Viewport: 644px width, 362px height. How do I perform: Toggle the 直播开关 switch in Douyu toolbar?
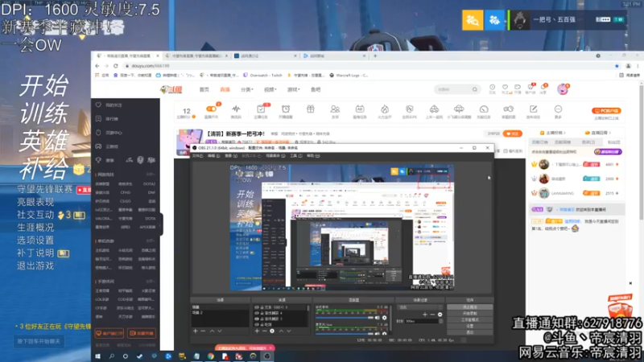point(211,109)
